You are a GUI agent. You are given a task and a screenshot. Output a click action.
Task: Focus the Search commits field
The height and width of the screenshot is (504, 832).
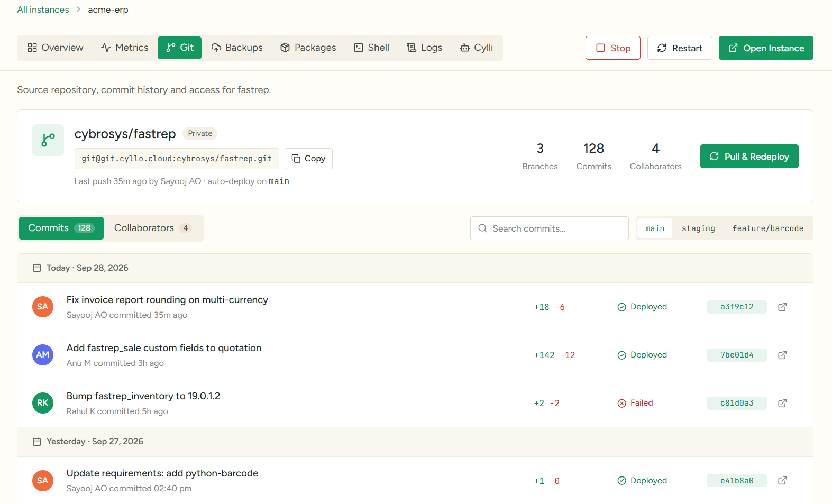550,228
